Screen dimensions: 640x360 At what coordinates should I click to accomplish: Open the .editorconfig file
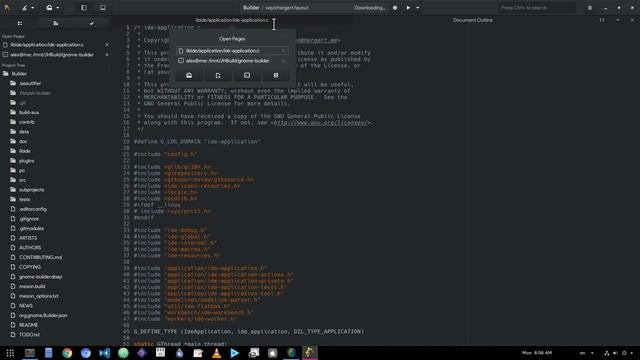click(33, 209)
